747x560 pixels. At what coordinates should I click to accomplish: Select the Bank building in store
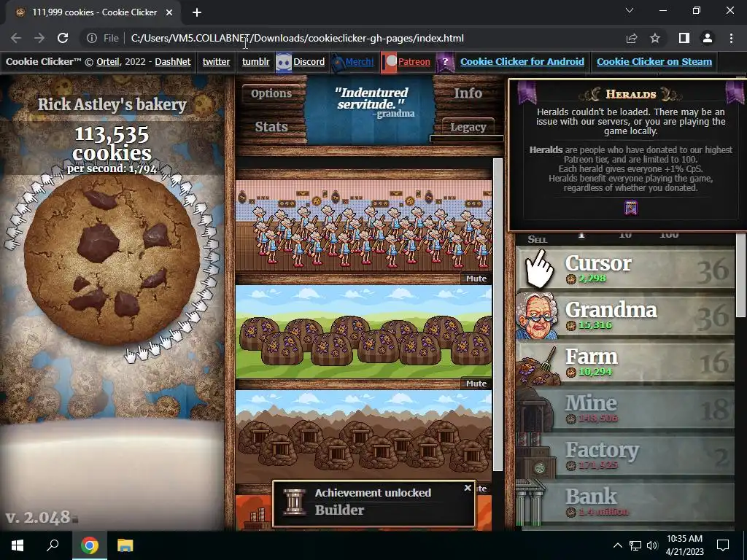(x=625, y=502)
